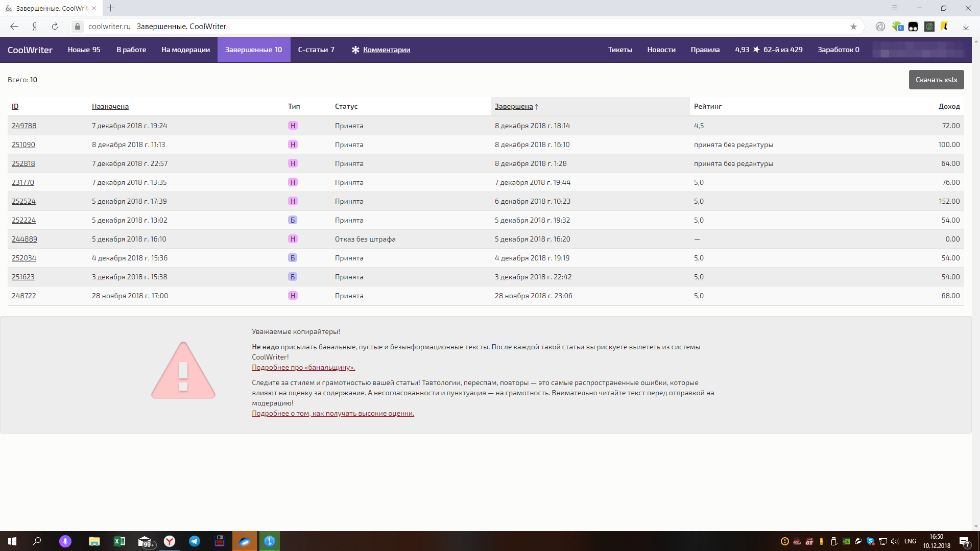
Task: Click the Скачать xslx button
Action: (936, 80)
